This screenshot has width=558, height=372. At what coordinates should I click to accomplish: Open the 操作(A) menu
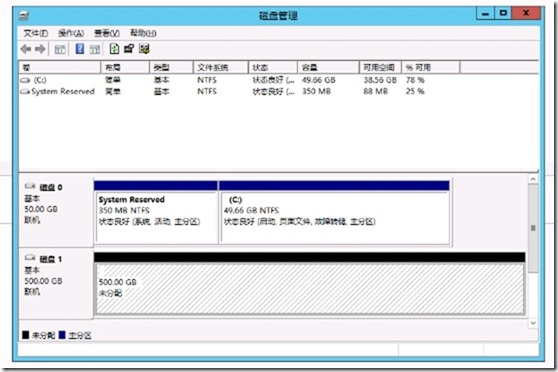pos(71,33)
